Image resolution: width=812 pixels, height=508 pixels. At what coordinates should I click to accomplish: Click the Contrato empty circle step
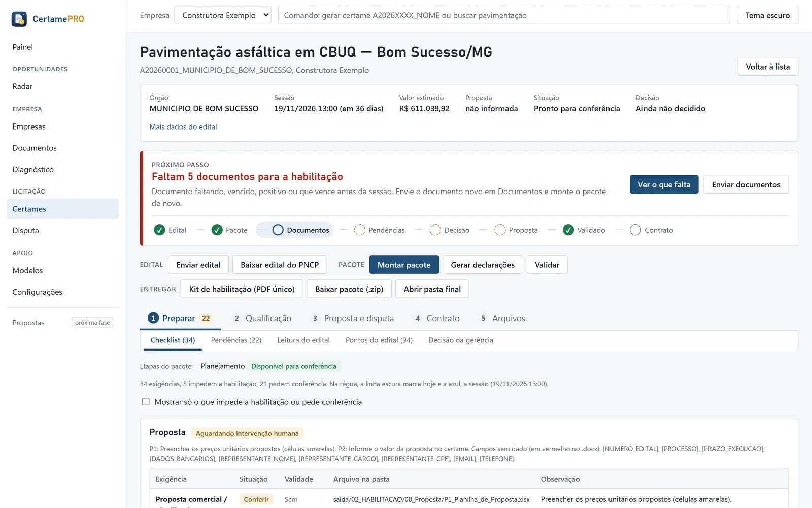coord(635,230)
